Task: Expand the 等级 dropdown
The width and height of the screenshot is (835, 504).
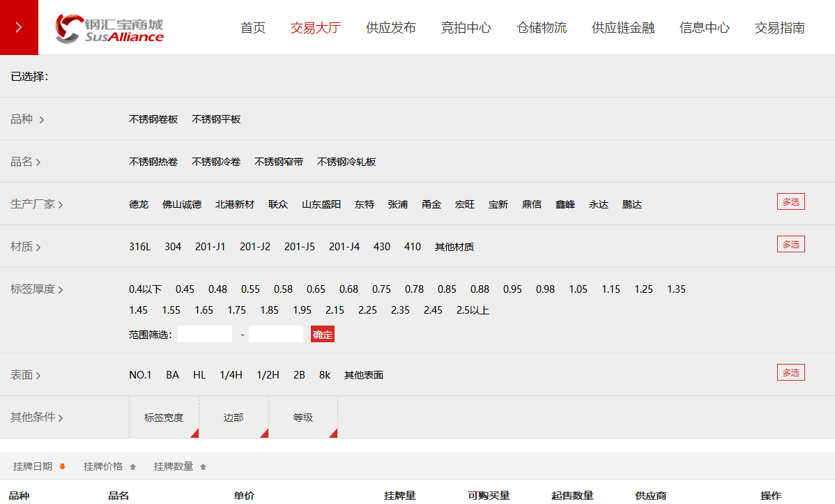Action: [303, 418]
